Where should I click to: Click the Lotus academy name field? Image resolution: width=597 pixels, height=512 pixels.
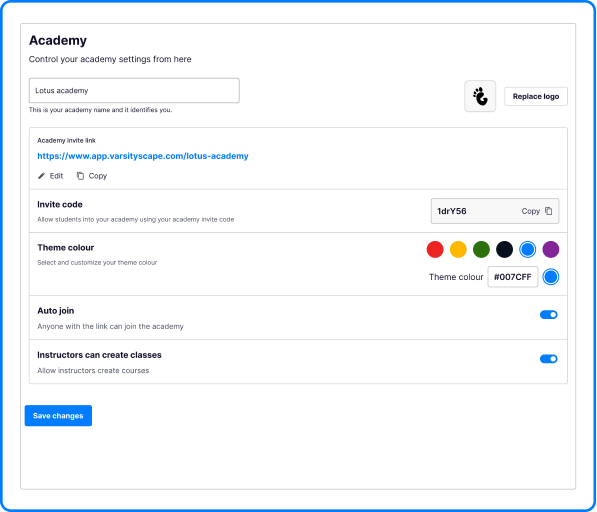tap(134, 91)
